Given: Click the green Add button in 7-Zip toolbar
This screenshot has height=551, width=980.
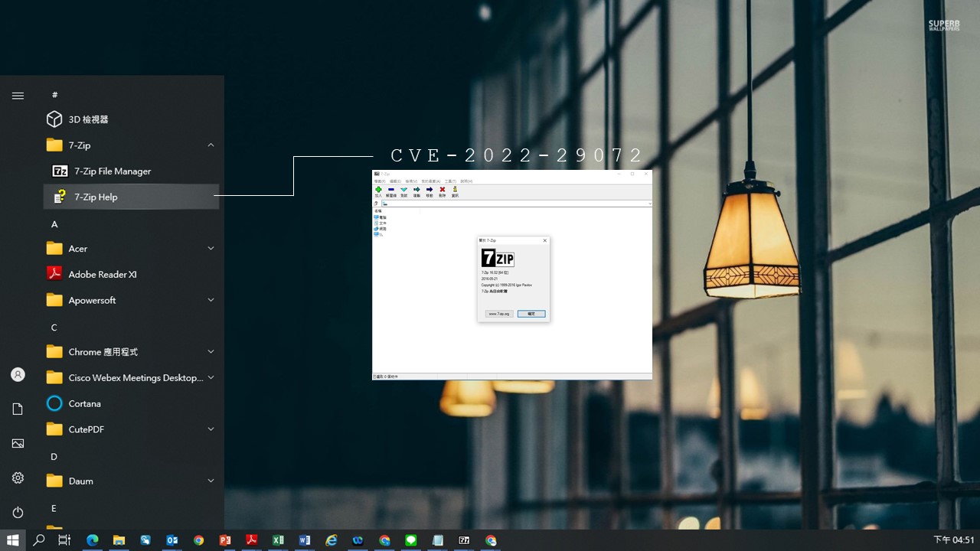Looking at the screenshot, I should coord(378,191).
